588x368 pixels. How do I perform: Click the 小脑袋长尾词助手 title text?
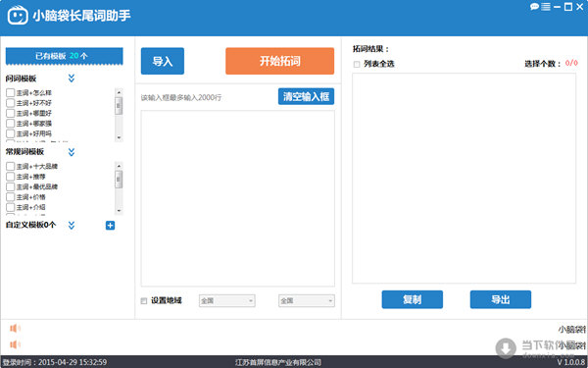81,16
